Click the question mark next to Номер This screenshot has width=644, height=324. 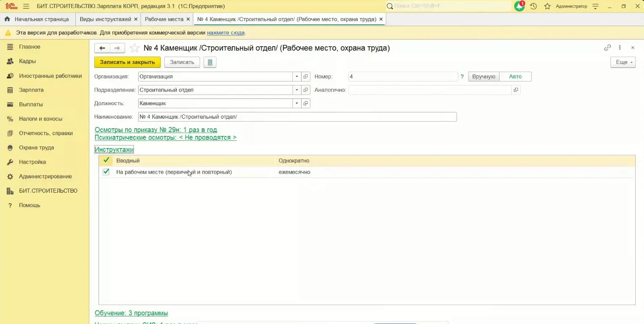[x=462, y=77]
